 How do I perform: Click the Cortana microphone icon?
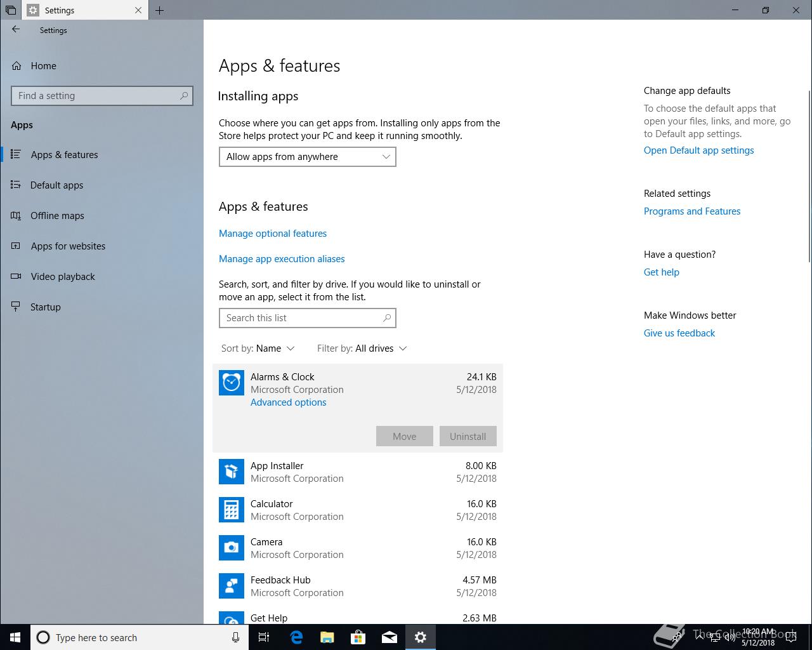(235, 637)
